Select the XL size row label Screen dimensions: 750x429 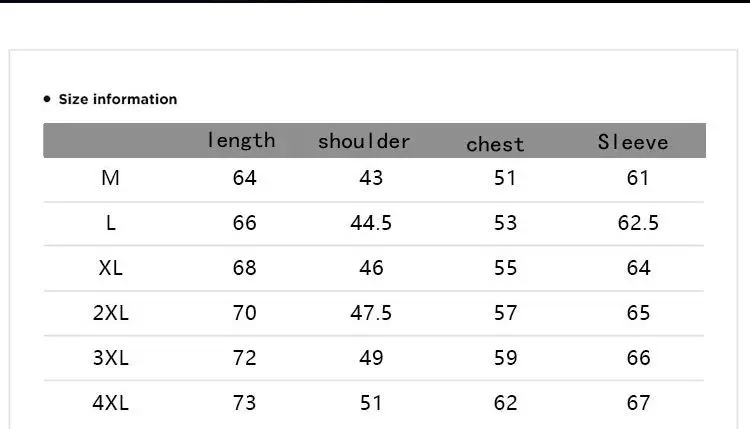pos(111,268)
